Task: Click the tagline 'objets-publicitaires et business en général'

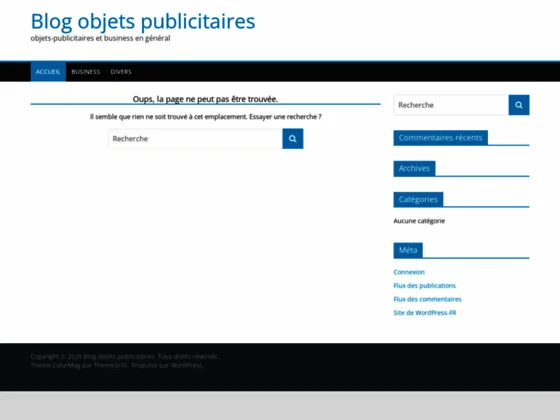Action: click(100, 38)
